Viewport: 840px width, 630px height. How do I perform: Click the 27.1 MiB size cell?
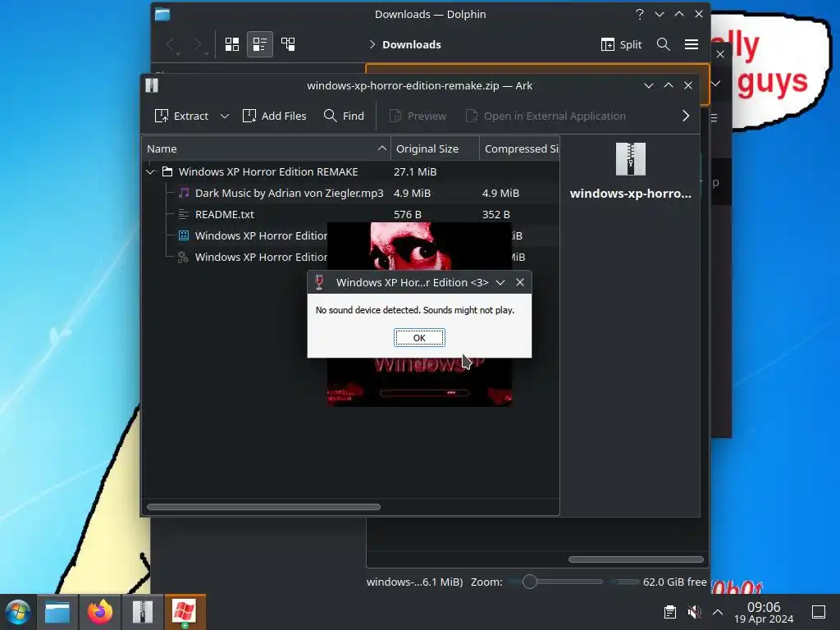pyautogui.click(x=415, y=172)
